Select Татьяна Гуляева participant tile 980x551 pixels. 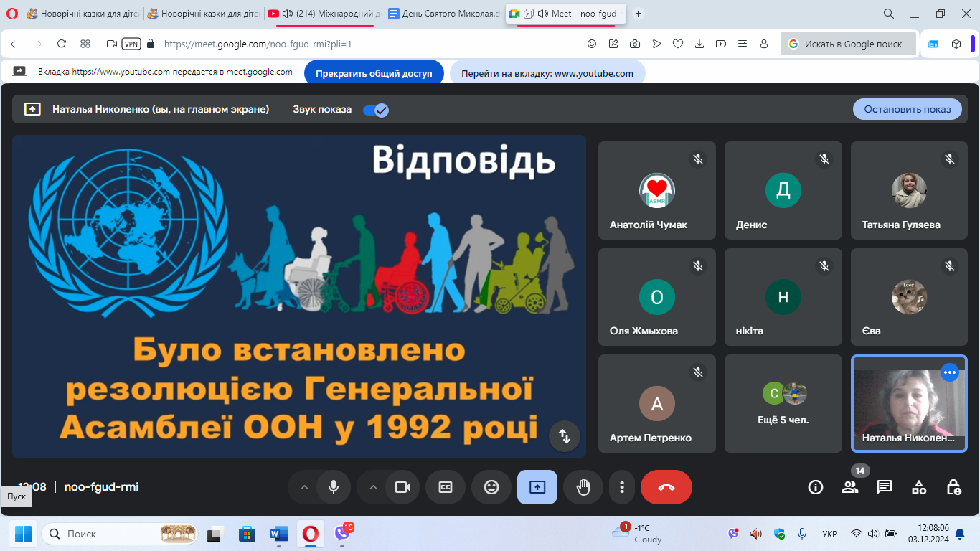910,190
